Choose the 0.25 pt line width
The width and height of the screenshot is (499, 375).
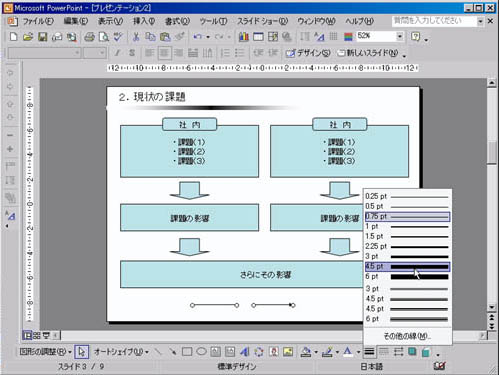pos(407,196)
